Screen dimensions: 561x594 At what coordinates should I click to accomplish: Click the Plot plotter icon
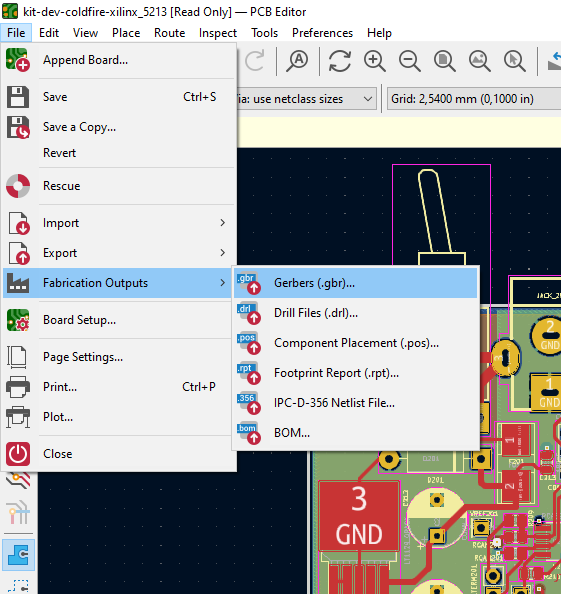[18, 417]
